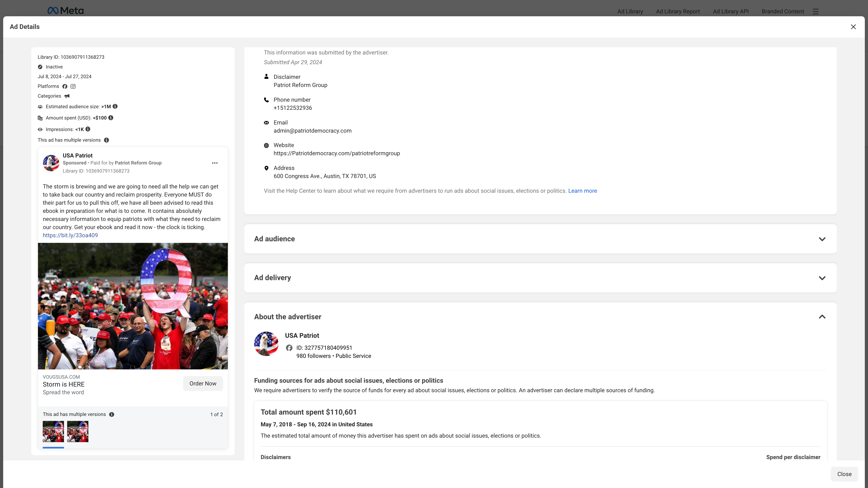This screenshot has height=488, width=868.
Task: Expand the Ad delivery section
Action: pos(822,278)
